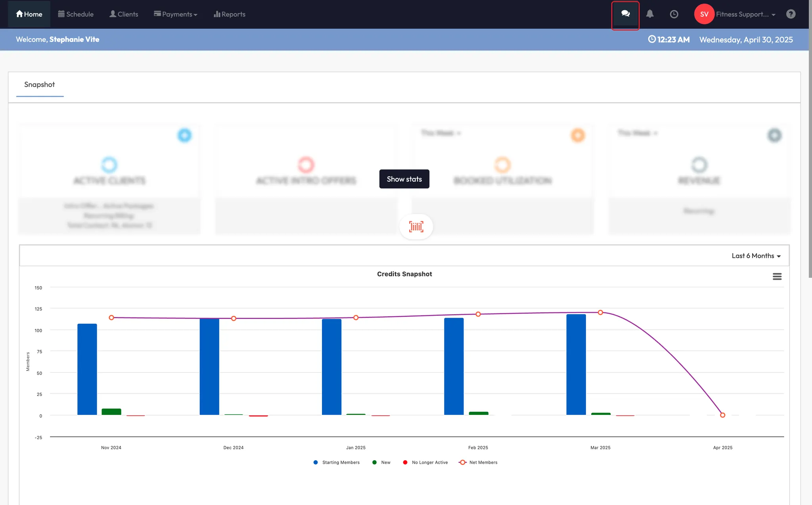Open the help question mark icon

791,14
